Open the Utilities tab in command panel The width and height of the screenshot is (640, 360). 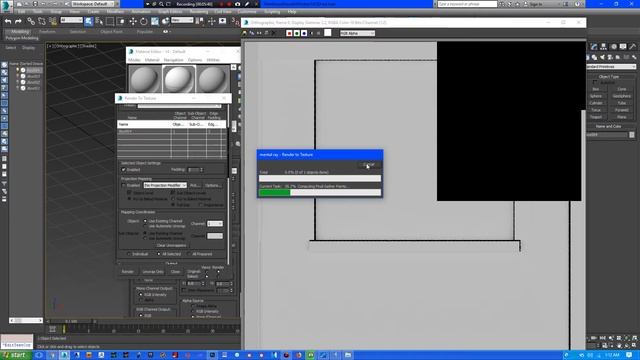633,47
